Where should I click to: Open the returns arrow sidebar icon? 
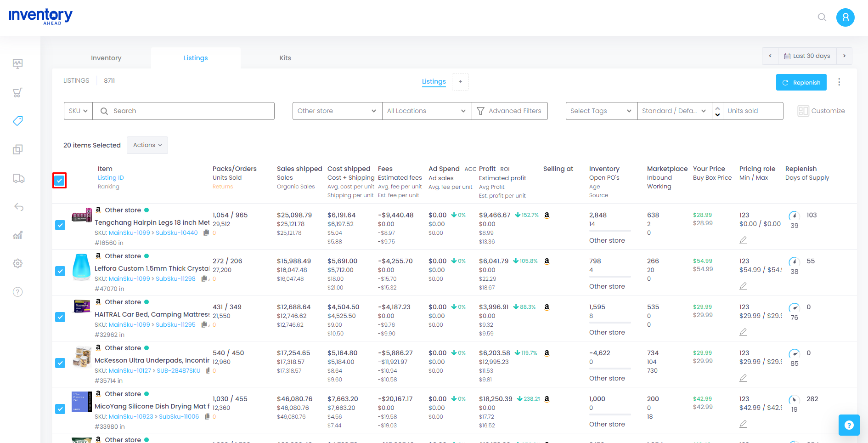tap(18, 207)
